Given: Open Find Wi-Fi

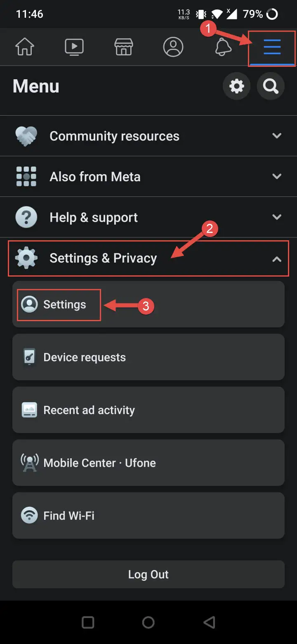Looking at the screenshot, I should pos(148,516).
